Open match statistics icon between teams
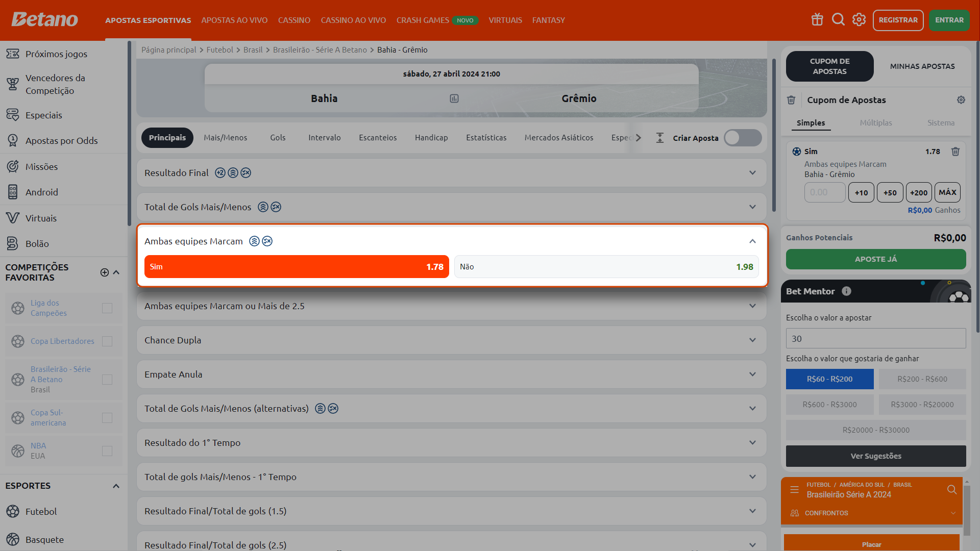The image size is (980, 551). click(x=454, y=98)
